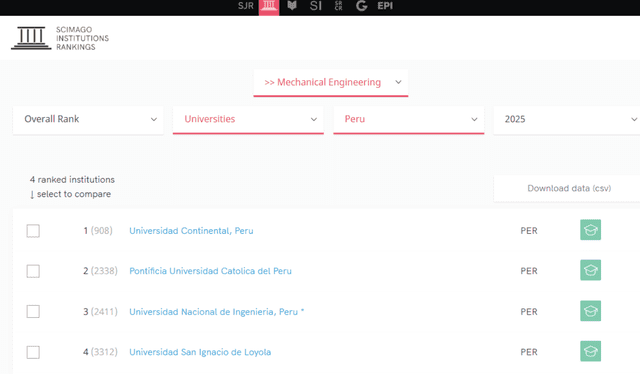Click the graduation cap icon for Pontificia Universidad Catolica

coord(590,270)
